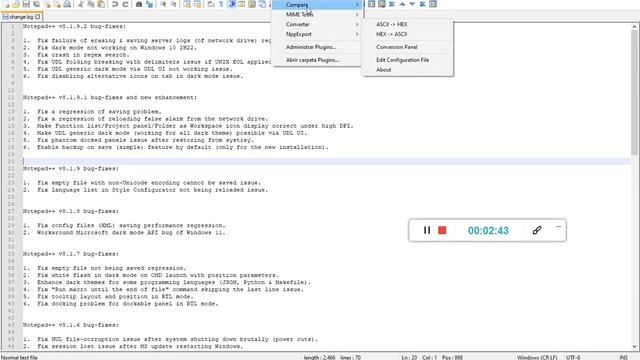
Task: Close the change.log tab
Action: (38, 17)
